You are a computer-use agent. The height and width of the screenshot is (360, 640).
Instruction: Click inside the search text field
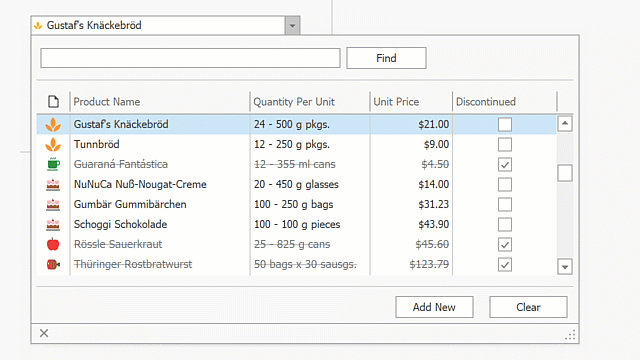point(190,58)
